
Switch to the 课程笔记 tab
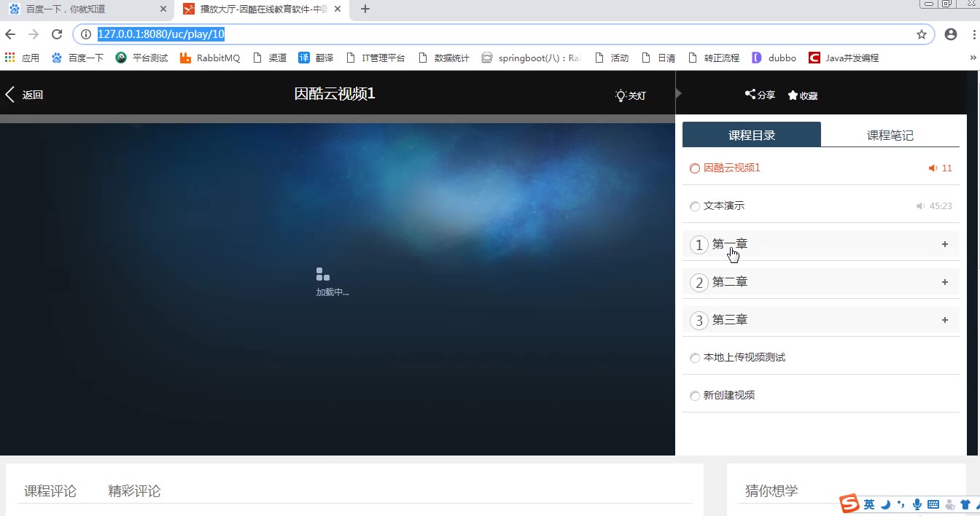[890, 135]
